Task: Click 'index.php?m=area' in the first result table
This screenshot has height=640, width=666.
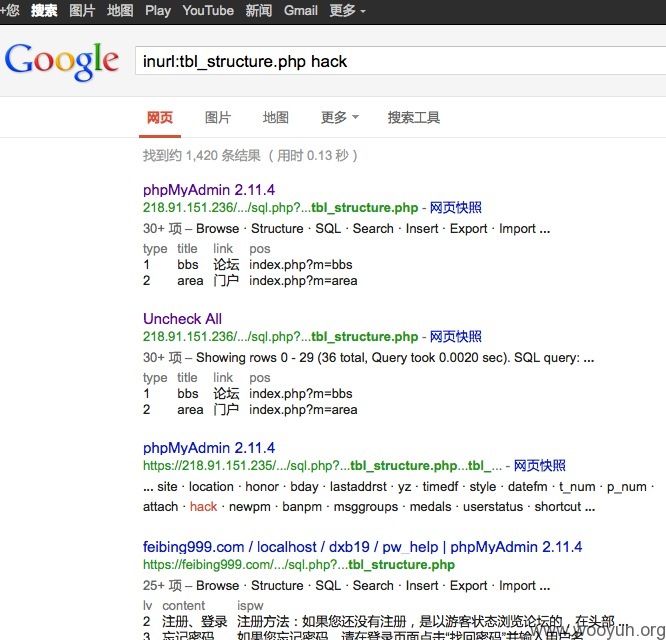Action: (303, 281)
